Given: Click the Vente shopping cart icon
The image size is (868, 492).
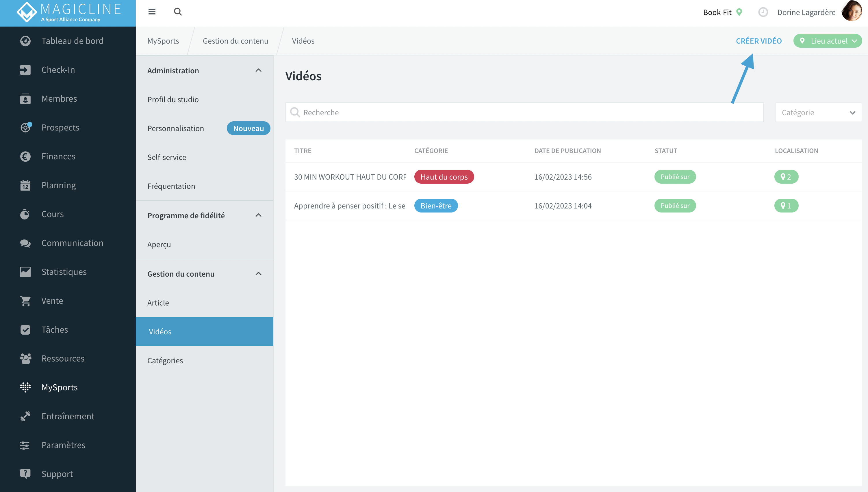Looking at the screenshot, I should tap(25, 301).
